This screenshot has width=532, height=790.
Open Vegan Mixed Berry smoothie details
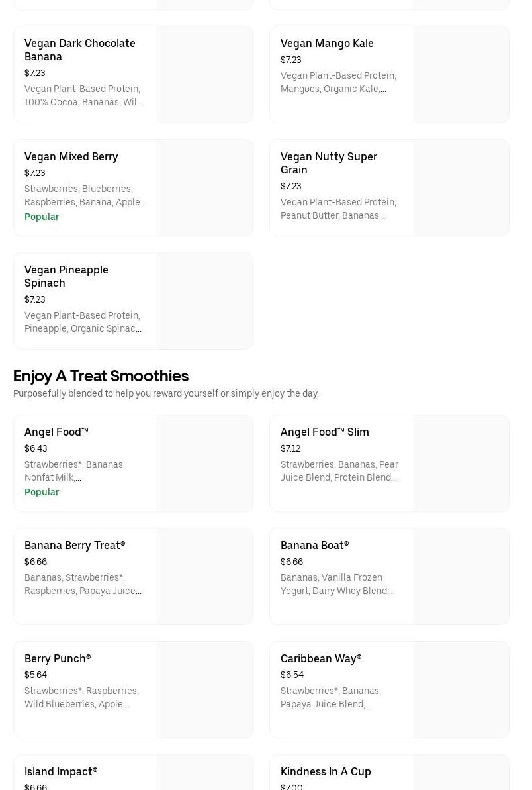click(71, 156)
